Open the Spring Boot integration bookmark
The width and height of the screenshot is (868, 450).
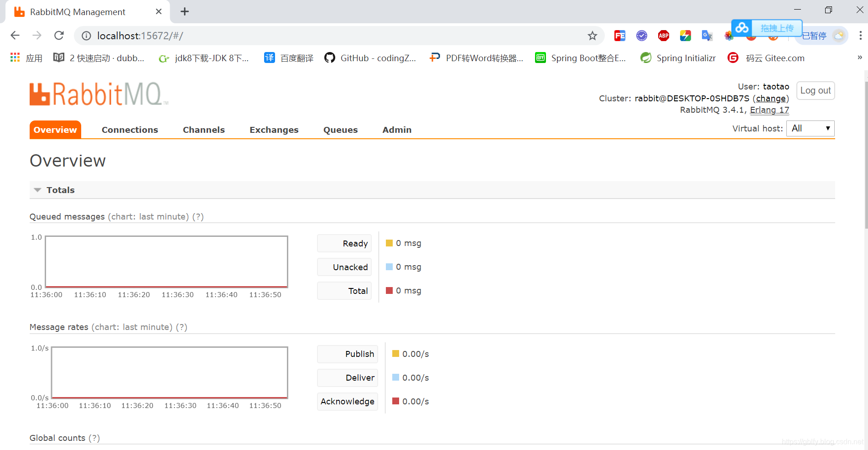tap(580, 58)
